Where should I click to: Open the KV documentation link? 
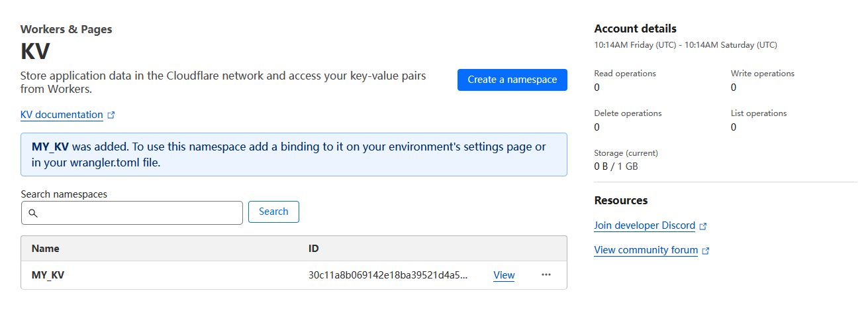pyautogui.click(x=62, y=115)
